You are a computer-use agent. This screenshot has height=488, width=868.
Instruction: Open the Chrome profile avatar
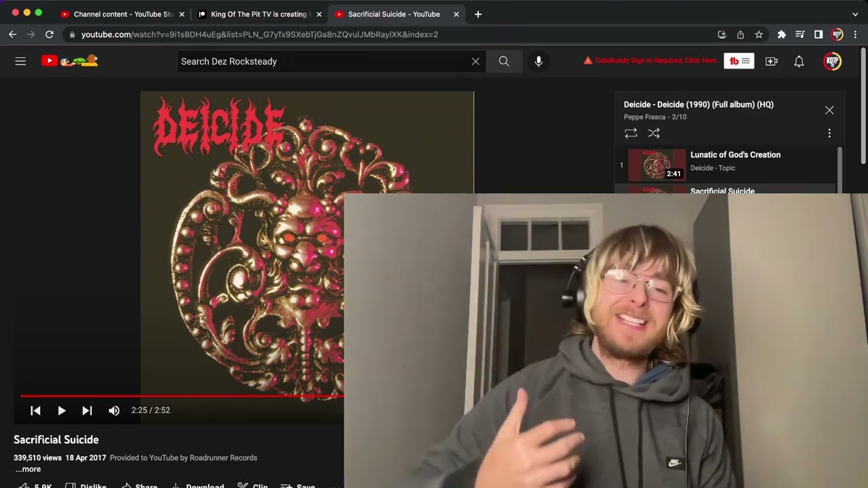(x=837, y=35)
